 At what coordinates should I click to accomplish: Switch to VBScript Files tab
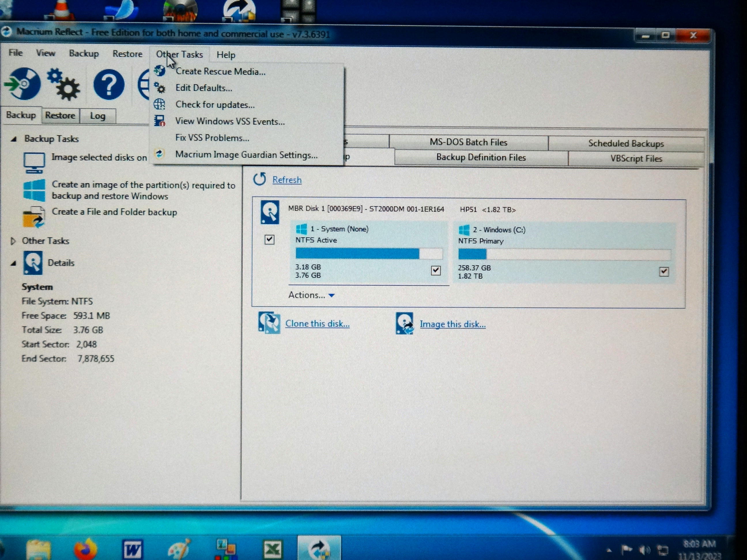click(636, 159)
